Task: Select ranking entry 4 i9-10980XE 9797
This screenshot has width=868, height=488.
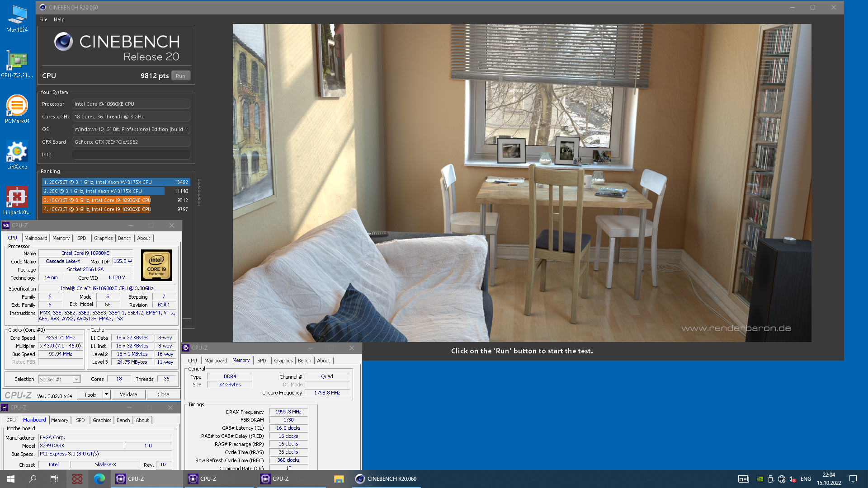Action: tap(116, 209)
